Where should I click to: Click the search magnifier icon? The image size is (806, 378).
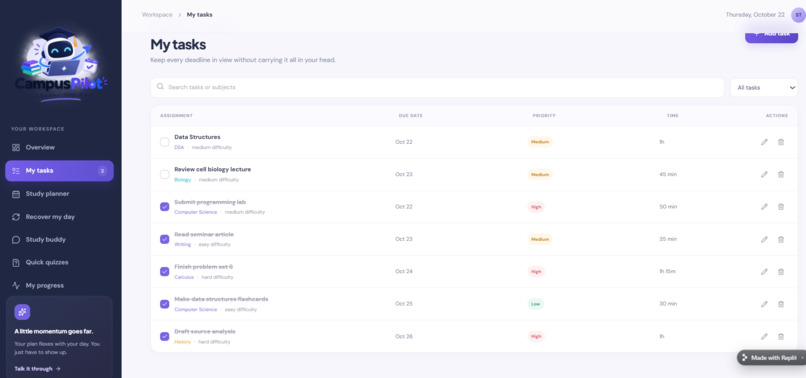(160, 87)
